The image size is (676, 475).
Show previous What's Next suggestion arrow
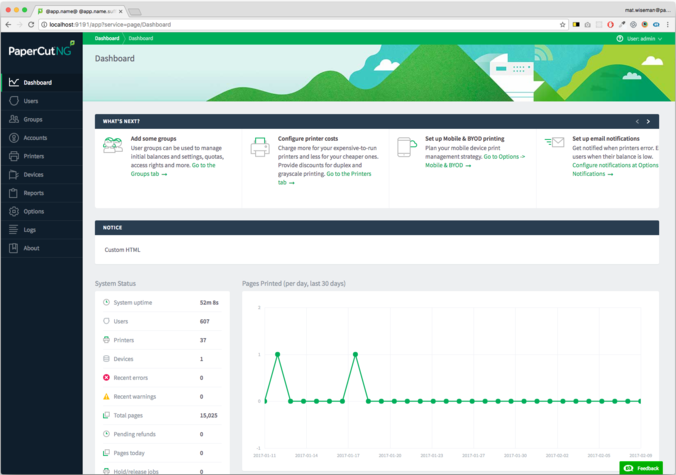coord(634,121)
